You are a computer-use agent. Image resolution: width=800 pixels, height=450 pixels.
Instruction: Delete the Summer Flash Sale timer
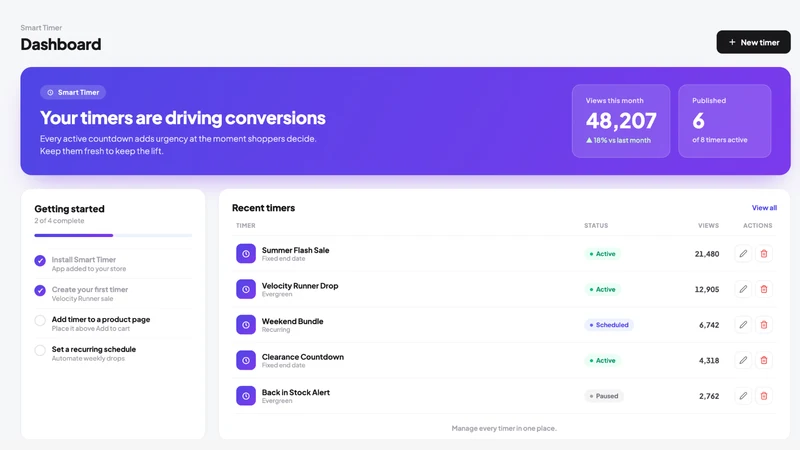pos(764,254)
